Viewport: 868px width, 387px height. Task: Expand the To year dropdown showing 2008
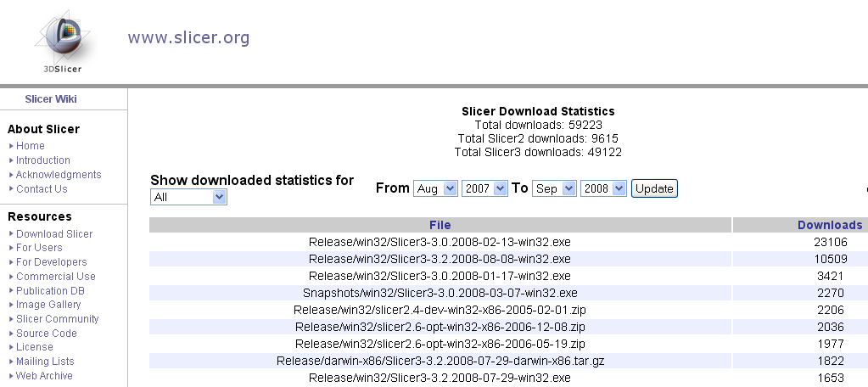click(x=603, y=188)
